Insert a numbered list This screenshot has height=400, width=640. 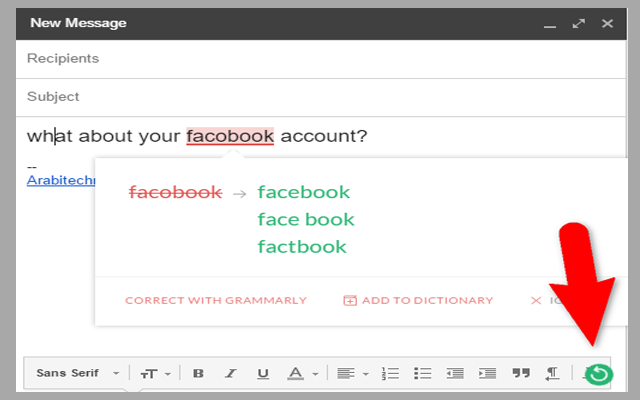pos(390,373)
